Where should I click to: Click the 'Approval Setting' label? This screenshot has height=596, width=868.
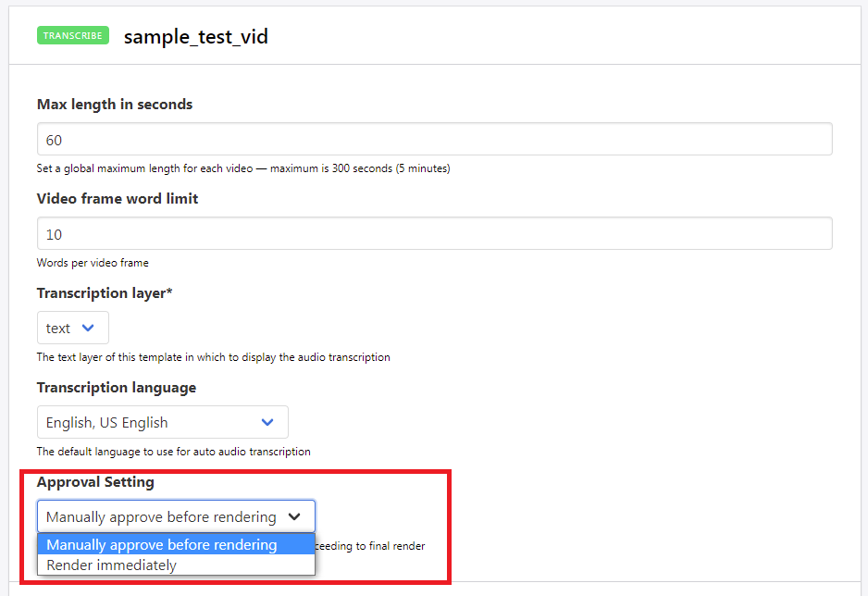(95, 482)
